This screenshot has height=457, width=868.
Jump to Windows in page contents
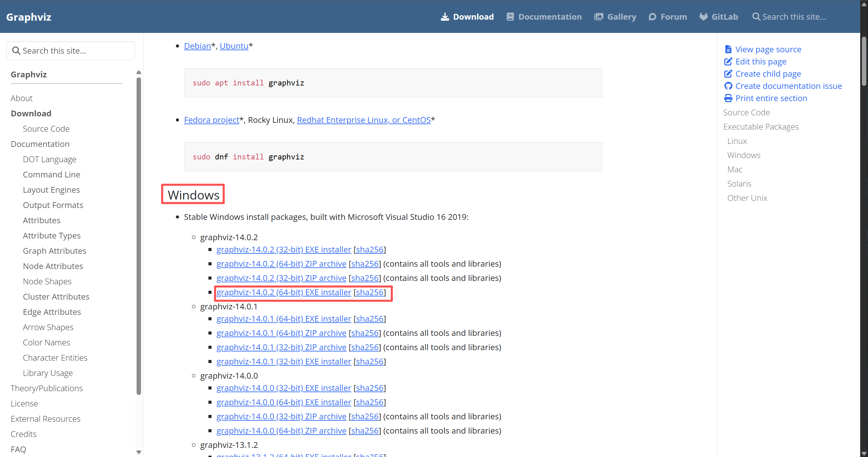click(x=744, y=155)
